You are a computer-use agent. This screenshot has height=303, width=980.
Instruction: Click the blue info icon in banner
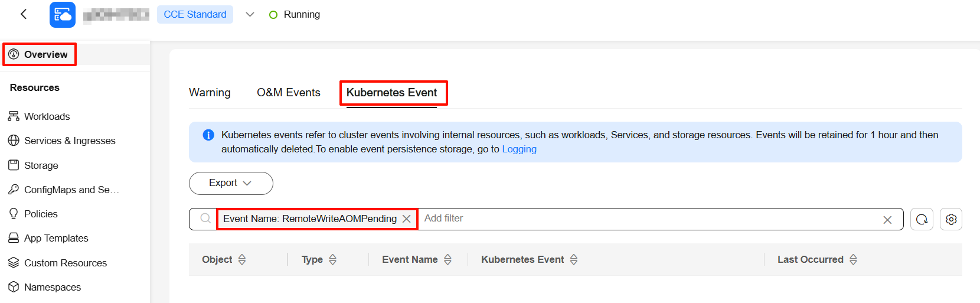pyautogui.click(x=208, y=135)
